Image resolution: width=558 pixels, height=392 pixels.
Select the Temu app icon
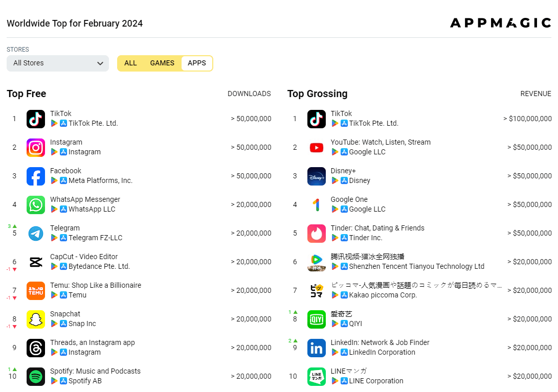pos(36,291)
